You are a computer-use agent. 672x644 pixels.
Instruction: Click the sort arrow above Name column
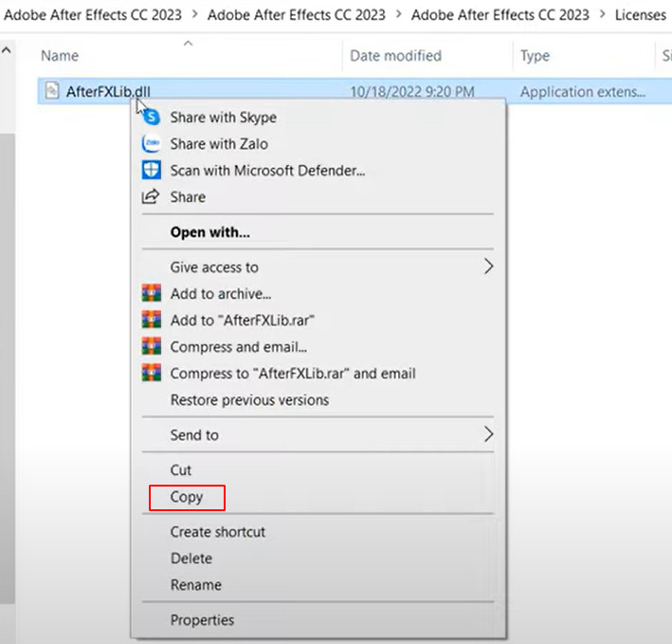point(188,43)
